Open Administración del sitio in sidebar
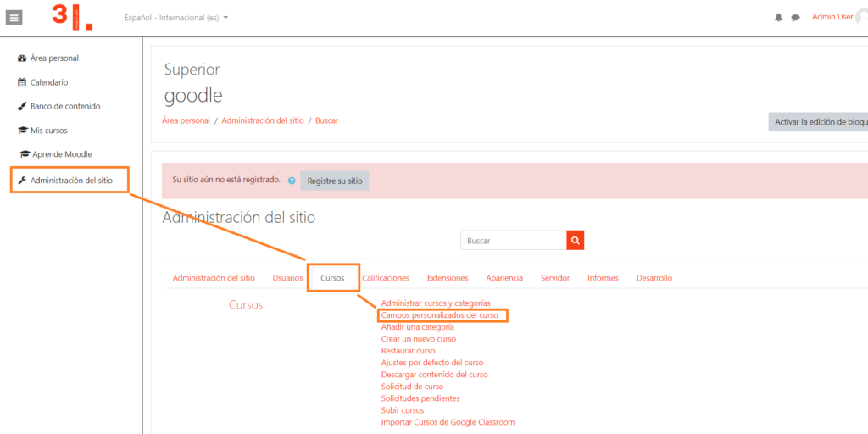Screen dimensions: 868x434 70,181
